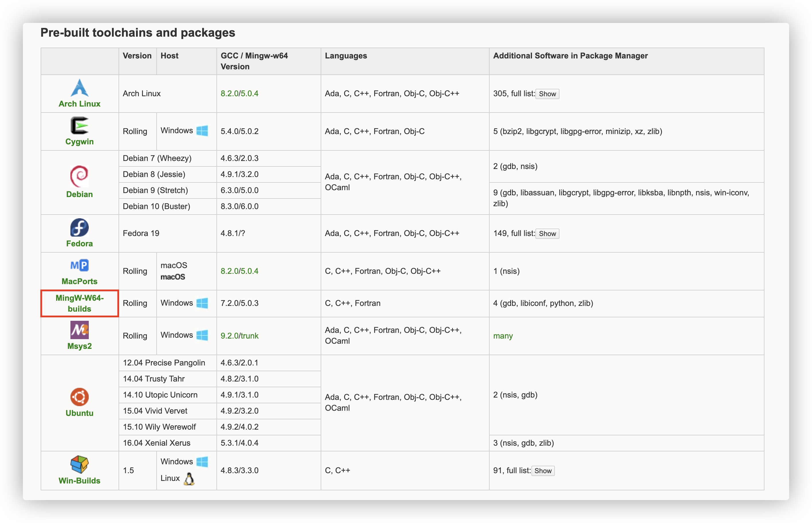This screenshot has height=523, width=812.
Task: Open the Msys2 'many' packages link
Action: click(x=503, y=336)
